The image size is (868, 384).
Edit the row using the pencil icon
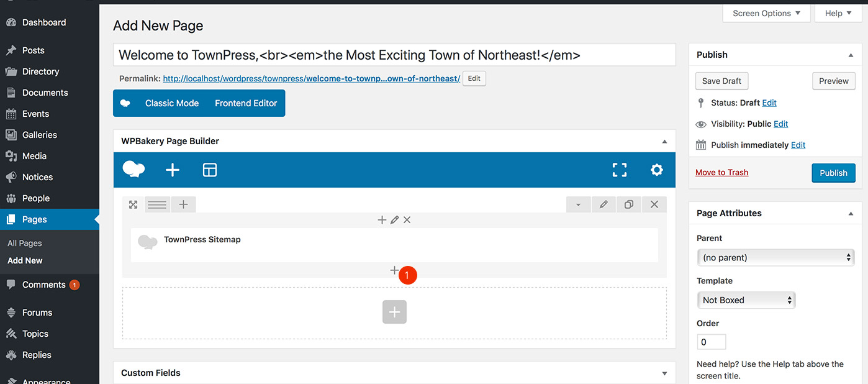[604, 204]
